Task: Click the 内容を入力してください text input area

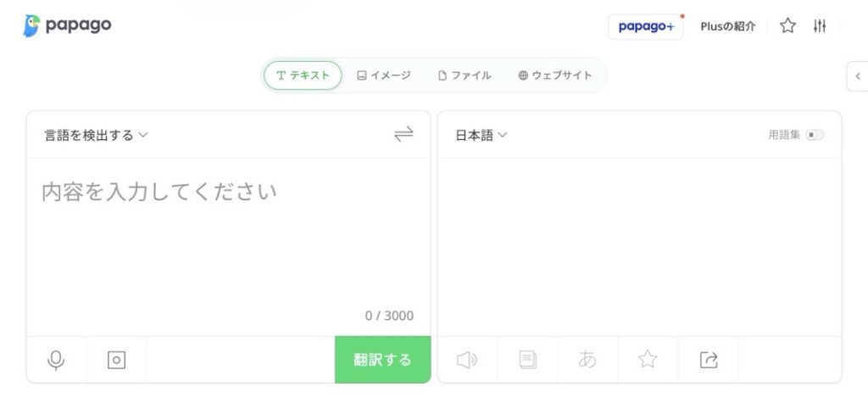Action: (227, 238)
